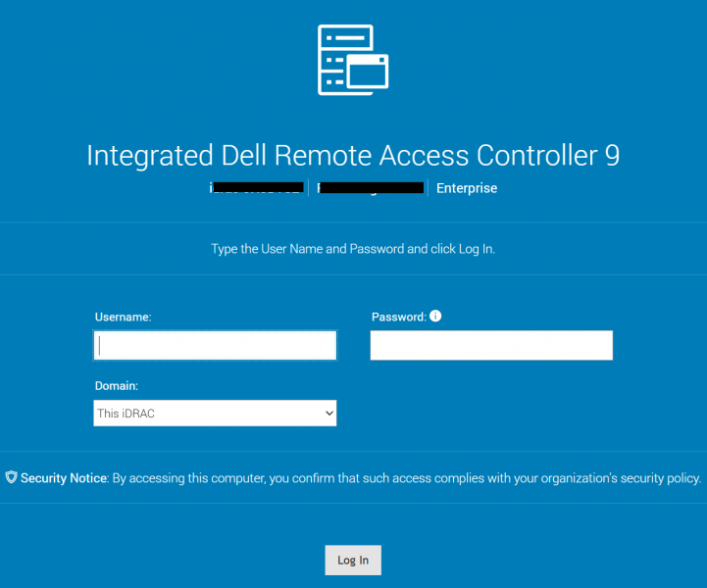Focus the Password input field

[491, 346]
